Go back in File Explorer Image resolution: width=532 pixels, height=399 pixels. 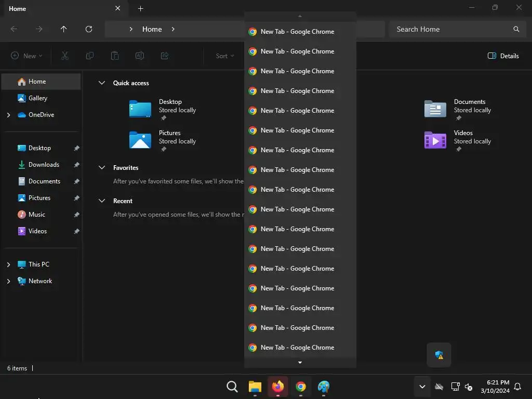pos(14,29)
